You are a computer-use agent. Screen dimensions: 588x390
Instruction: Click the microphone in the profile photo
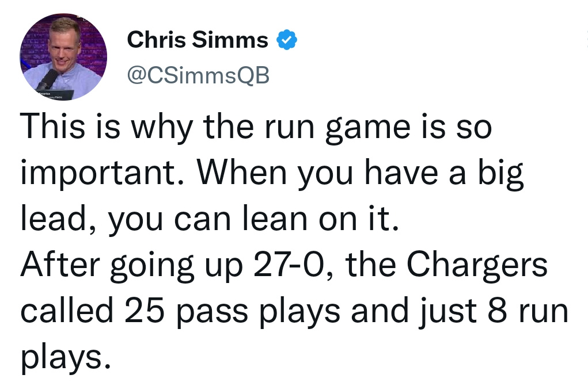coord(48,79)
